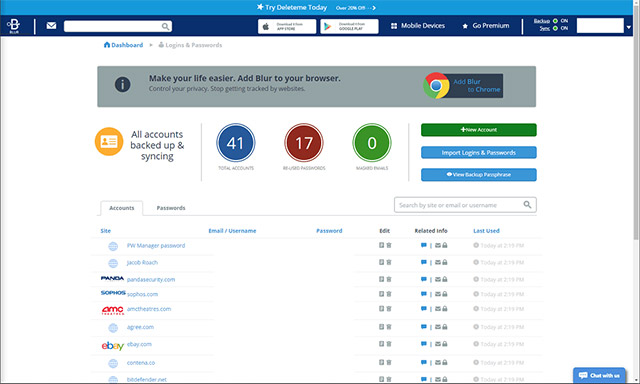The width and height of the screenshot is (640, 384).
Task: Click the Chrome logo in Add Blur banner
Action: tap(436, 86)
